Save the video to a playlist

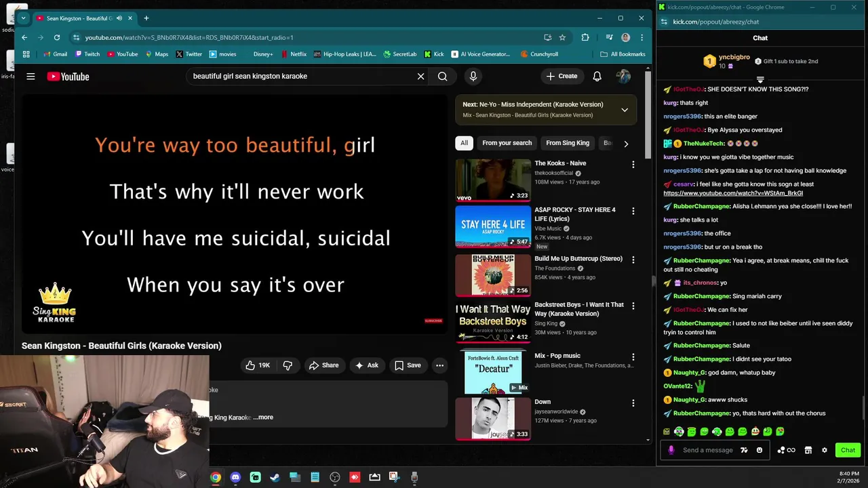(x=408, y=365)
